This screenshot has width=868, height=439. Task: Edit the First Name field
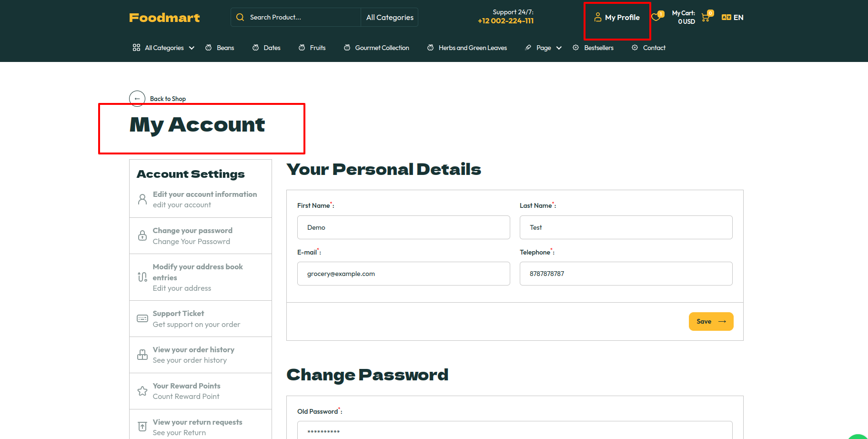pyautogui.click(x=404, y=227)
